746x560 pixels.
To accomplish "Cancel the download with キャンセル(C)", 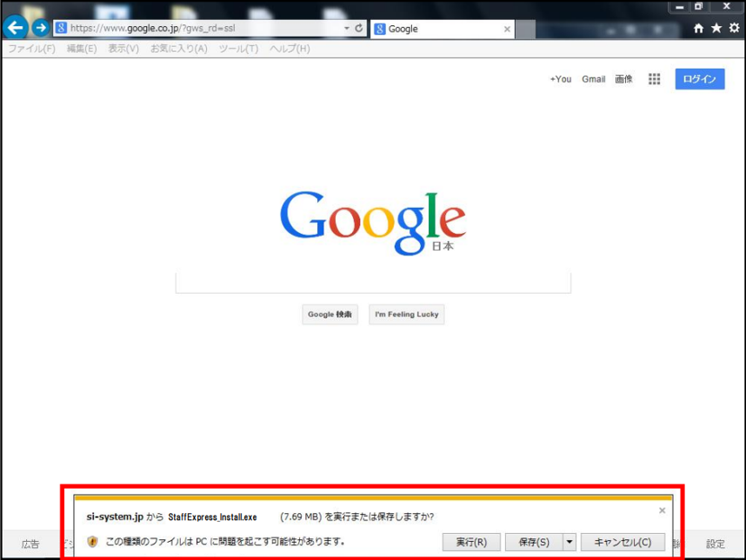I will click(x=623, y=542).
